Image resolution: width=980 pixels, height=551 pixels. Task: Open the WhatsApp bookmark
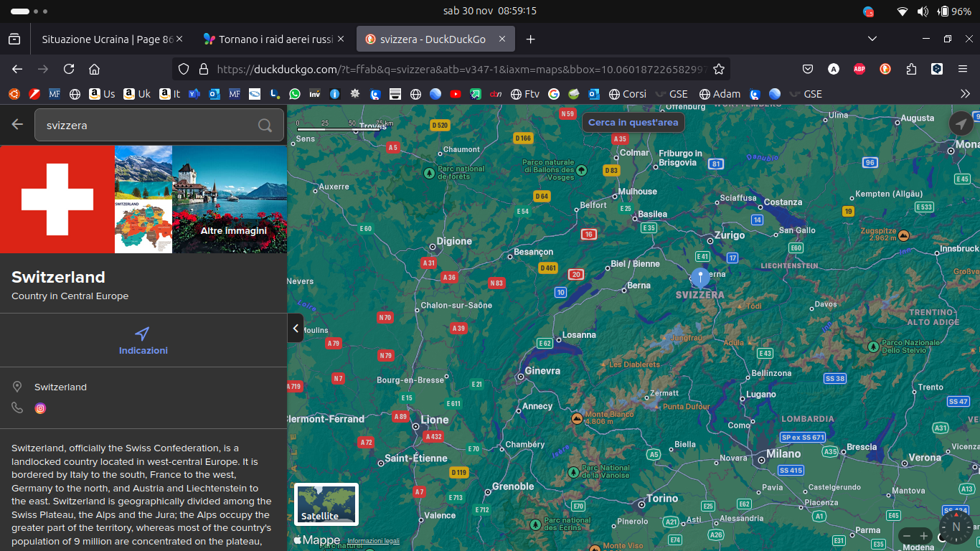coord(295,94)
